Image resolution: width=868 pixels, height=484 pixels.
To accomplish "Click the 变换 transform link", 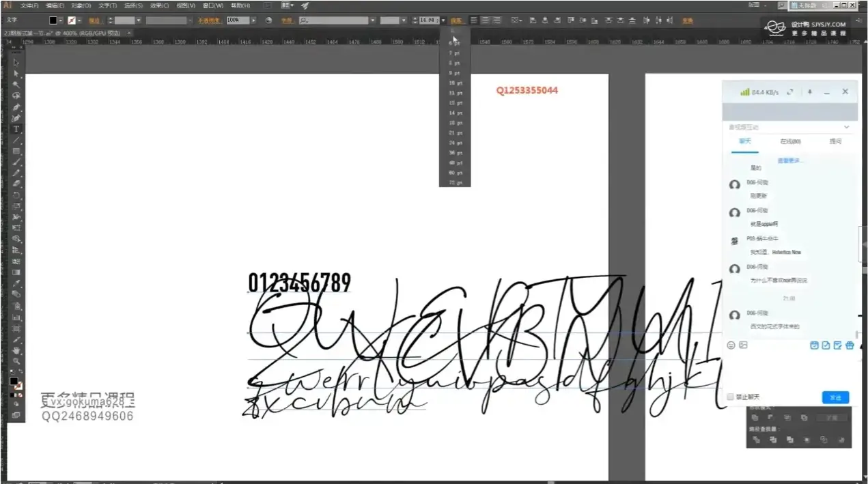I will click(687, 20).
